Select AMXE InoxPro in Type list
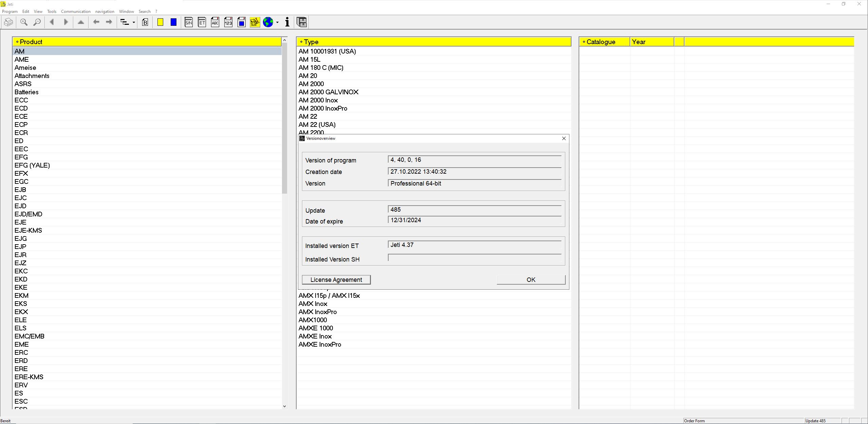 (434, 344)
